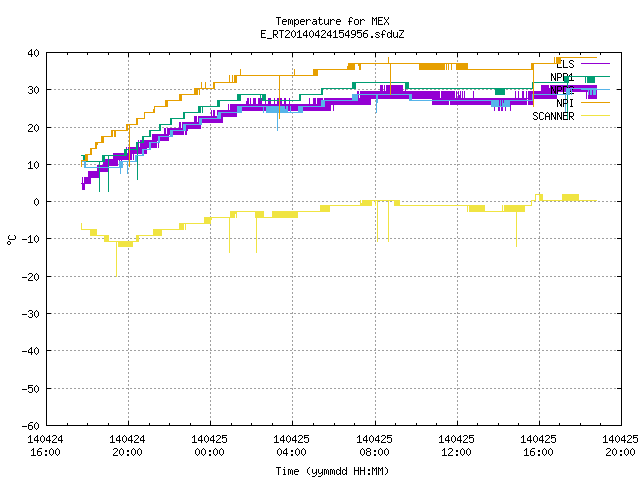This screenshot has width=640, height=480.
Task: Click the y-axis label 10
Action: (33, 165)
